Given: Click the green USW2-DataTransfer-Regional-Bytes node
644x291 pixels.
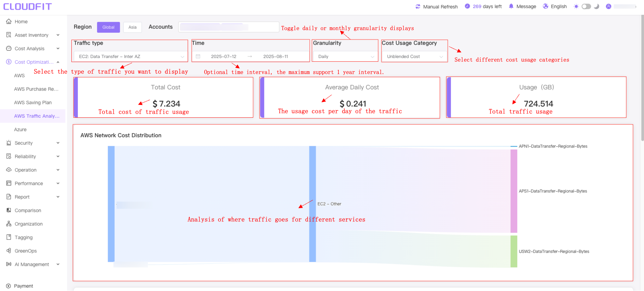Looking at the screenshot, I should 514,251.
